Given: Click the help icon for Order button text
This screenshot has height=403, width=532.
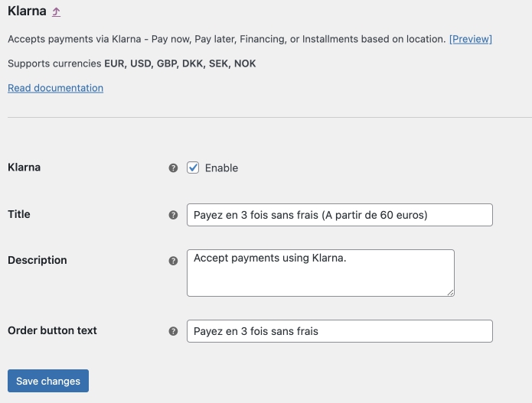Looking at the screenshot, I should coord(173,331).
